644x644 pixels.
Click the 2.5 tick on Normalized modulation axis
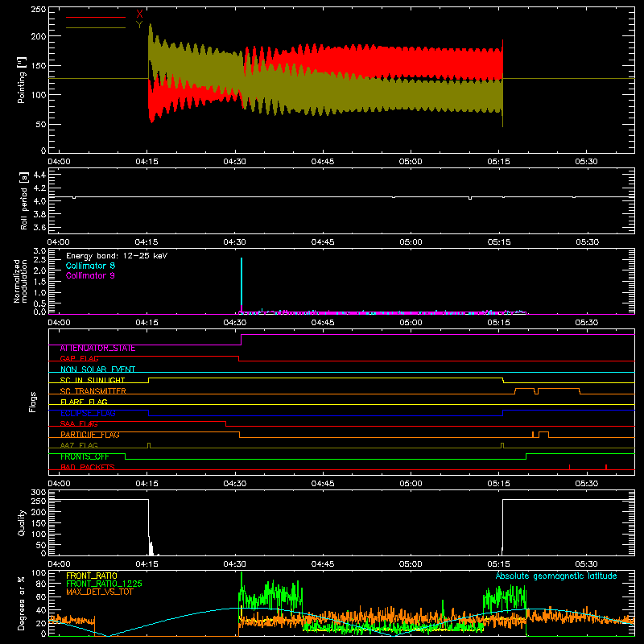tap(39, 260)
